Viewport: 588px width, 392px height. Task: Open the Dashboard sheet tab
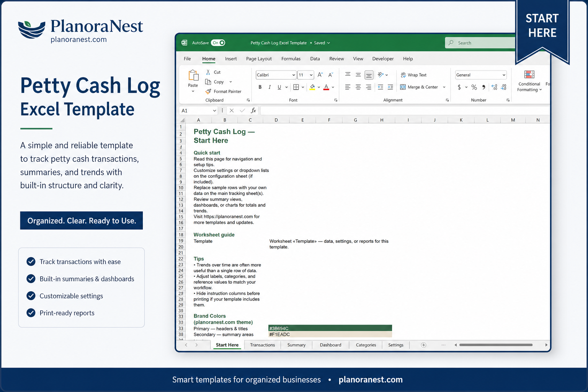330,345
